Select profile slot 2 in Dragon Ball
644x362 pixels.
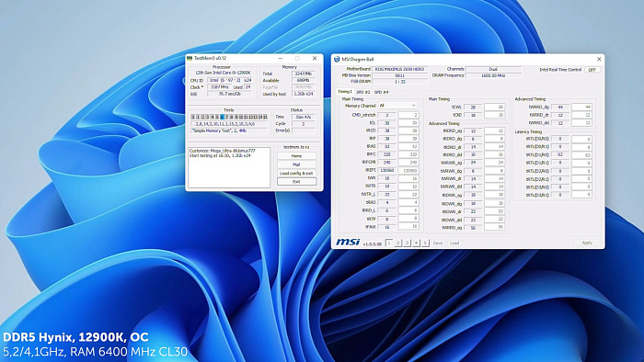pos(398,243)
